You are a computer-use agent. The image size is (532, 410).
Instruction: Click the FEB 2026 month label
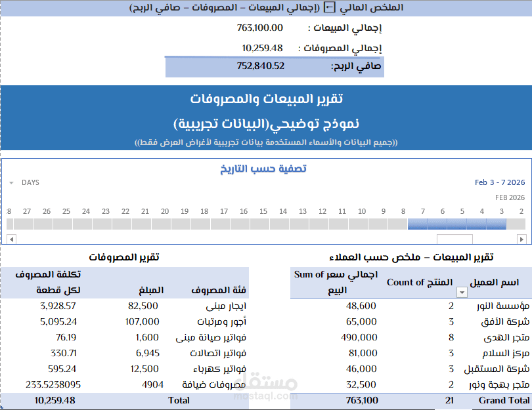coord(510,197)
